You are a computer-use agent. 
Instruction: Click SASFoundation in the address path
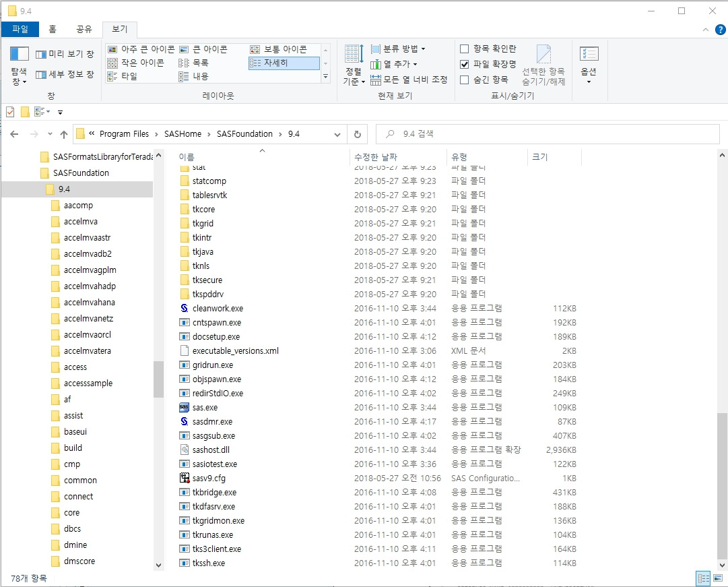pyautogui.click(x=244, y=134)
